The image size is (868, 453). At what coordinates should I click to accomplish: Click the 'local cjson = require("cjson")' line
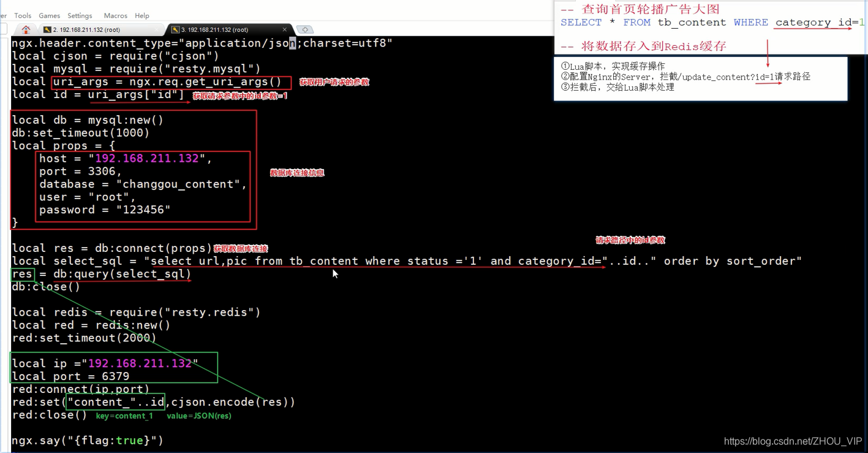coord(115,56)
